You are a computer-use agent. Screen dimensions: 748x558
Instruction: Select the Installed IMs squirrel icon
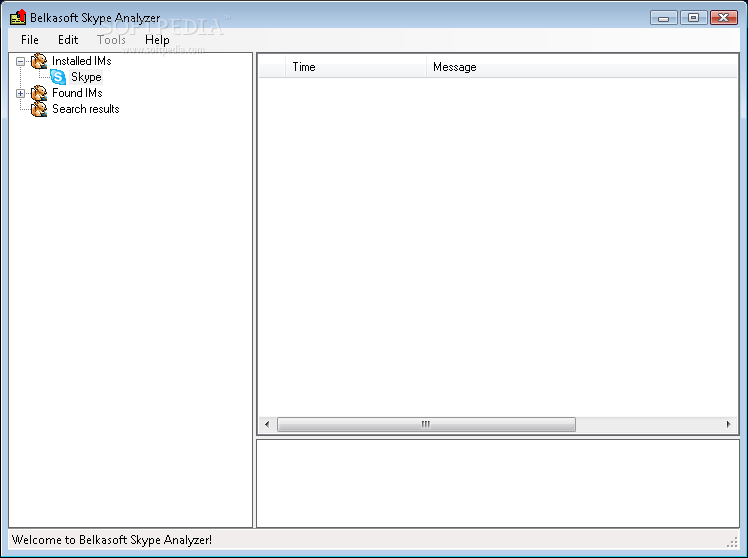tap(39, 61)
